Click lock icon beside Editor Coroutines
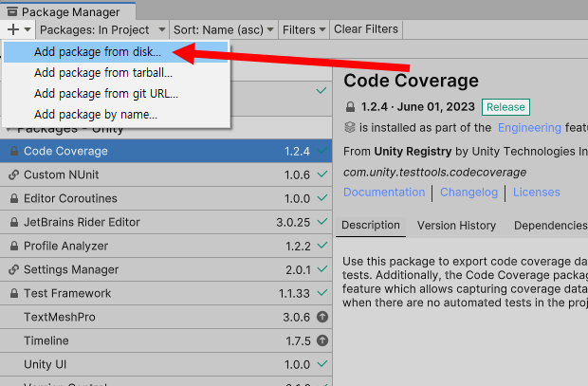 (14, 198)
